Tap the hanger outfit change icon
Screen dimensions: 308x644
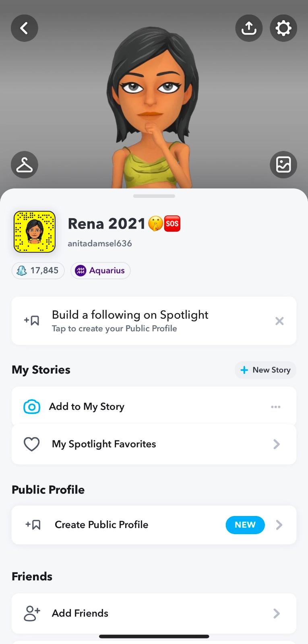25,165
